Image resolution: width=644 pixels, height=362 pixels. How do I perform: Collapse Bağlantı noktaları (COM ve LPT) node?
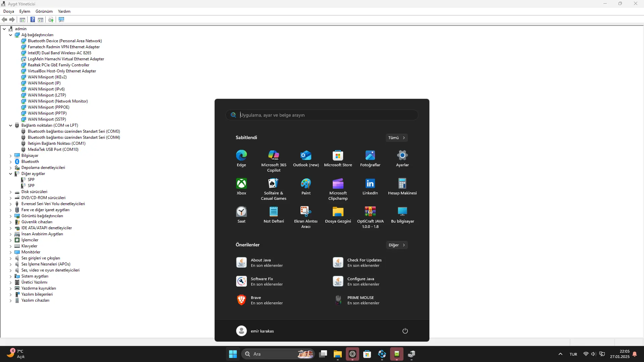click(x=11, y=125)
